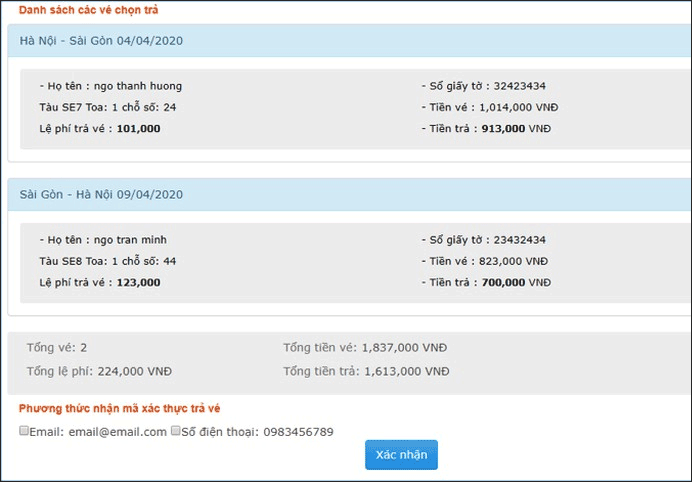The width and height of the screenshot is (692, 482).
Task: Click passenger name ngo tran minh
Action: [x=129, y=240]
